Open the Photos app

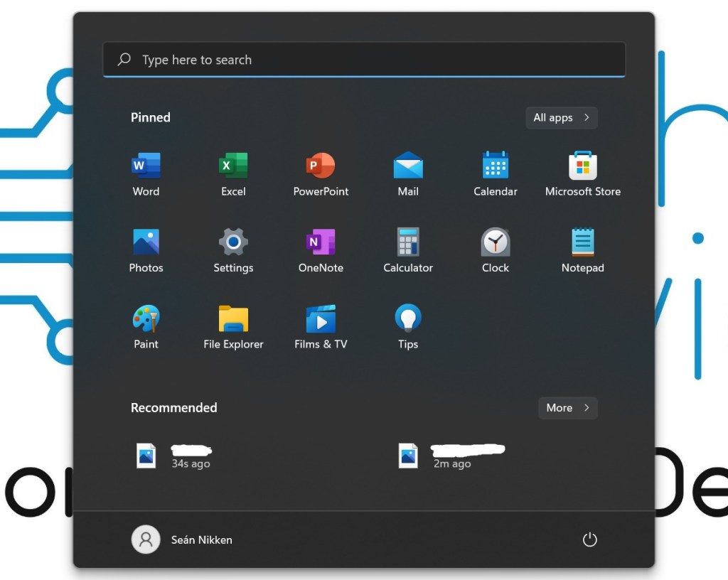pyautogui.click(x=145, y=247)
